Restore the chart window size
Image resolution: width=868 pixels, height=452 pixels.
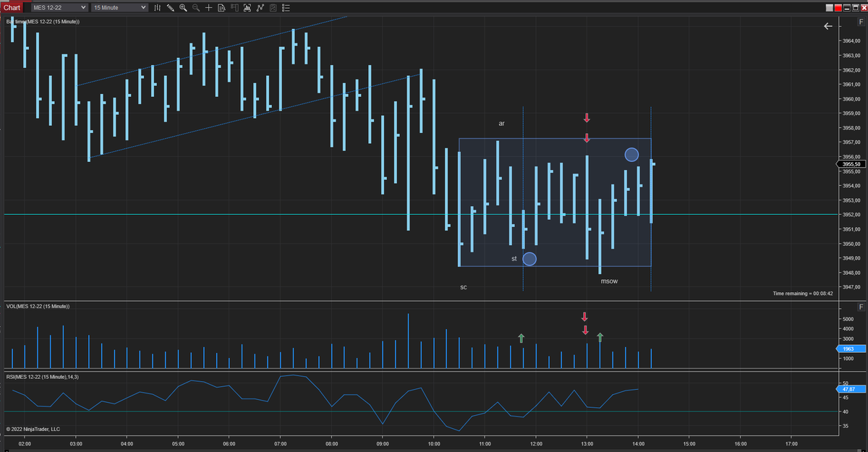point(855,8)
